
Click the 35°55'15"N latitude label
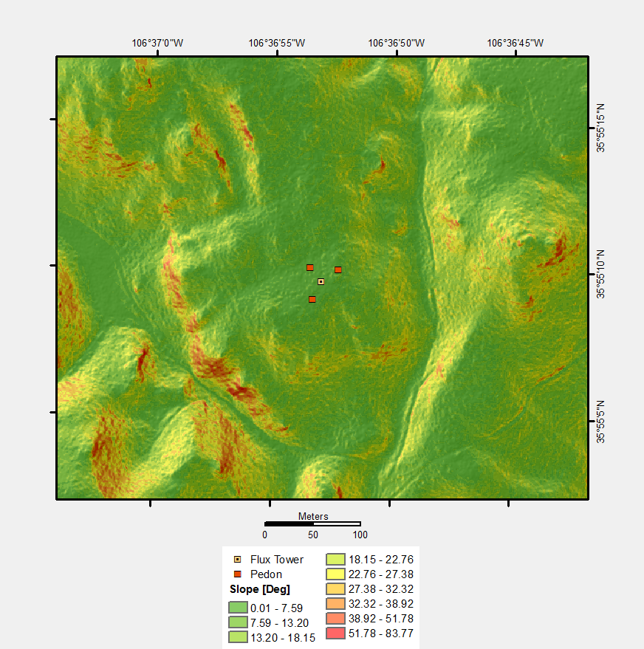[x=601, y=128]
